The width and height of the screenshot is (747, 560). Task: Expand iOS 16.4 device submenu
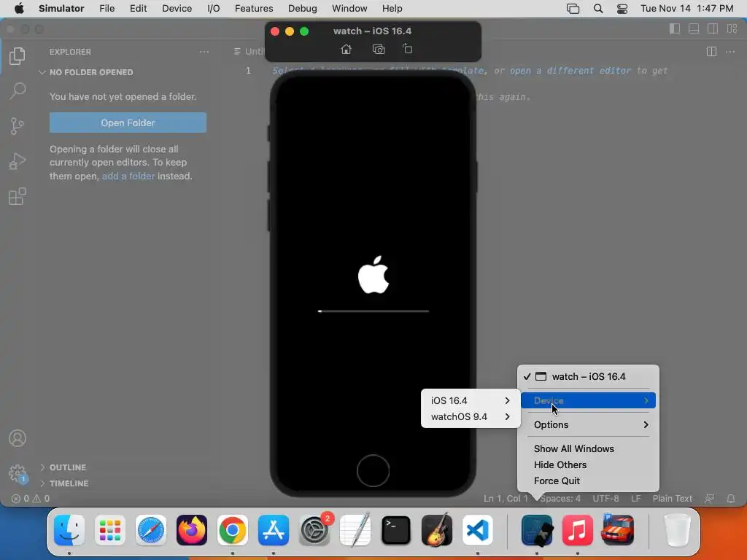(471, 400)
